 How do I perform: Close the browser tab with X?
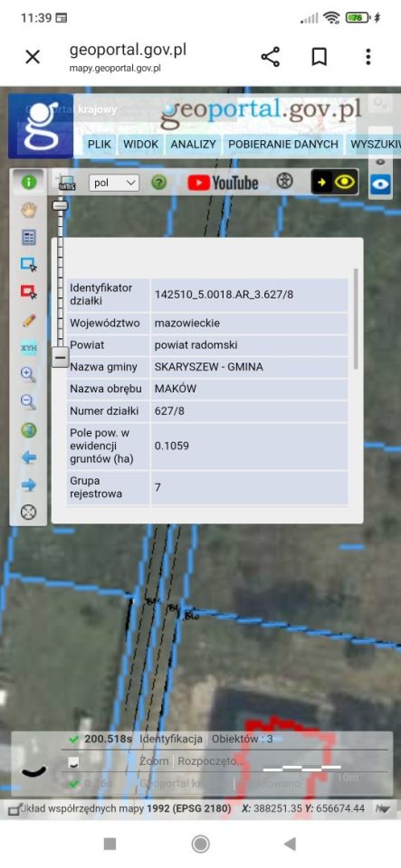pos(33,56)
